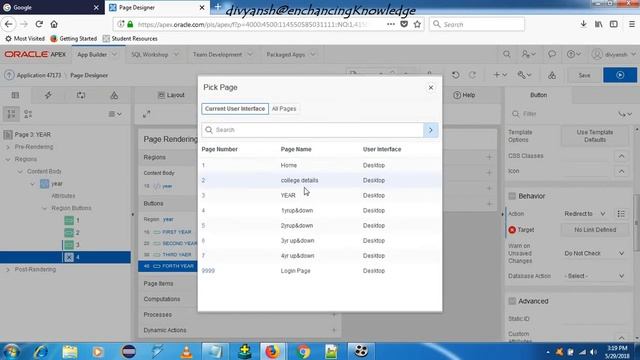Click Use Template Defaults button
The image size is (640, 360).
[x=595, y=136]
